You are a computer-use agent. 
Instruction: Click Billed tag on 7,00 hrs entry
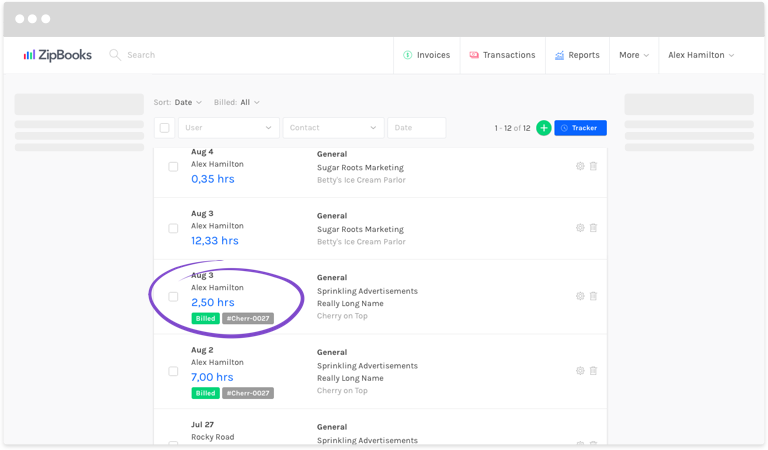pyautogui.click(x=205, y=393)
